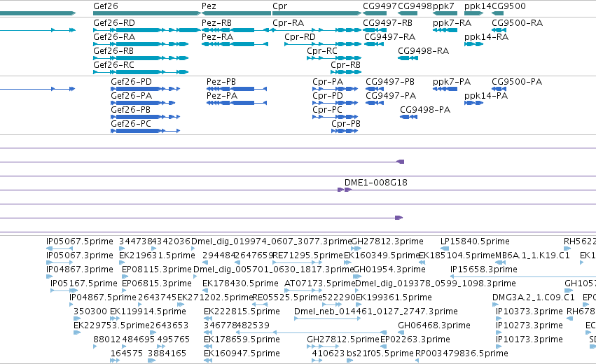596x364 pixels.
Task: Click EST label LP15840.5prime
Action: pos(475,241)
